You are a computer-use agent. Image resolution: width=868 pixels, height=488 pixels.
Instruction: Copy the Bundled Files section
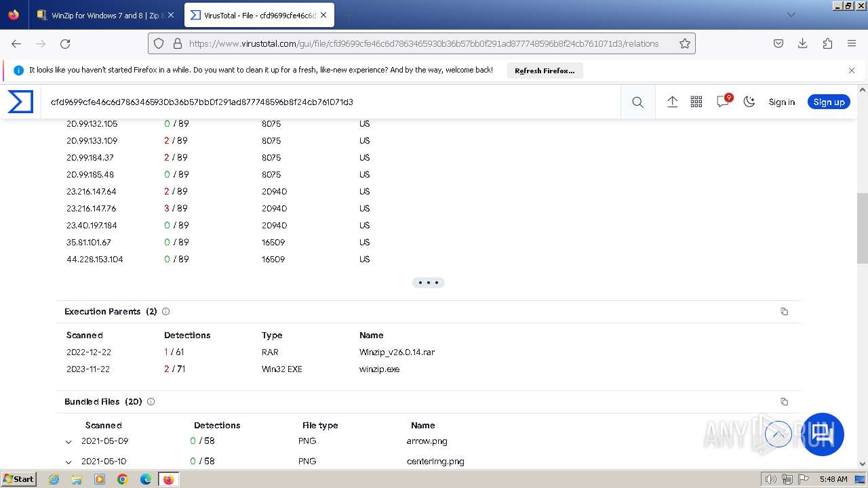pos(784,402)
